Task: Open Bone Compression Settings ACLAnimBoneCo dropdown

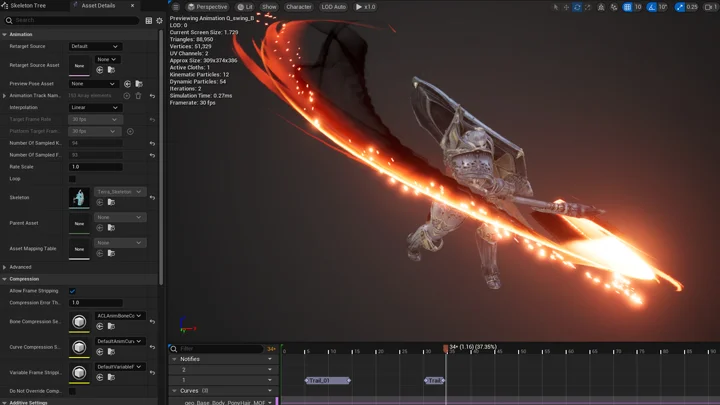Action: 120,315
